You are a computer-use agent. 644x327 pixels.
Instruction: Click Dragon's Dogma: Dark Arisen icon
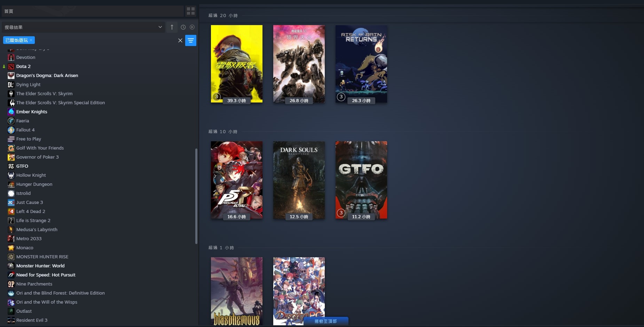(11, 76)
